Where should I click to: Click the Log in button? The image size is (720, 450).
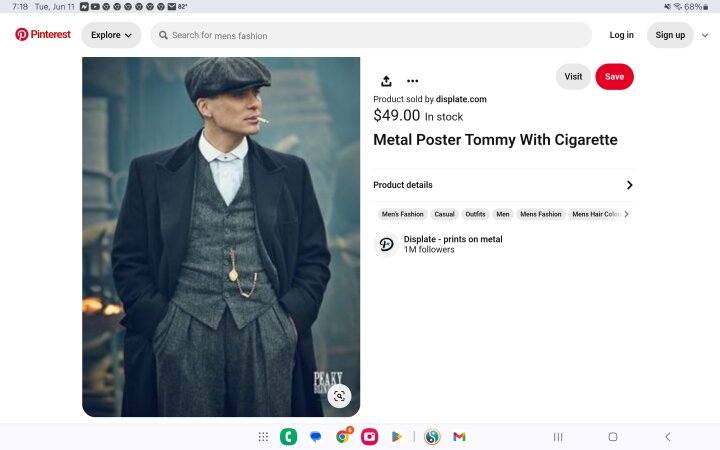(x=621, y=35)
